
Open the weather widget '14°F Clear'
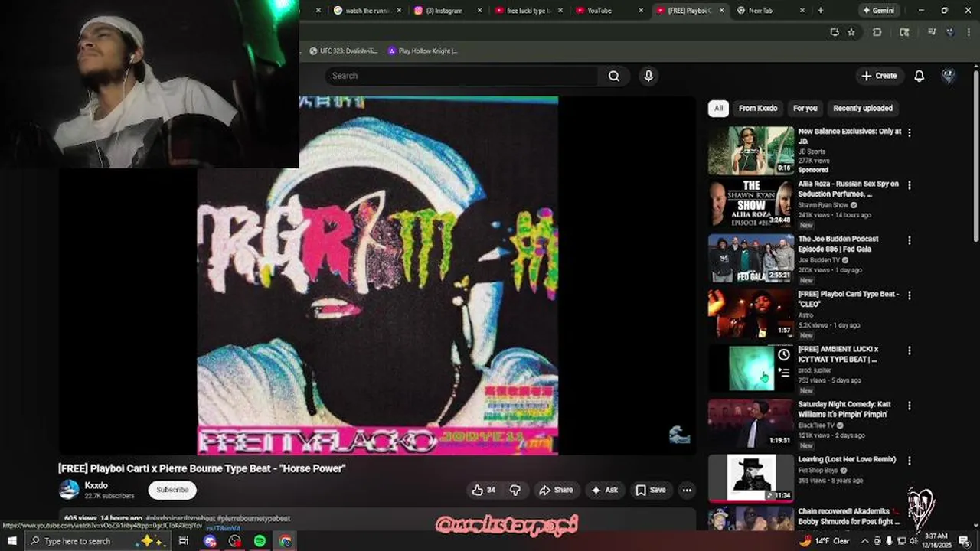click(x=823, y=541)
